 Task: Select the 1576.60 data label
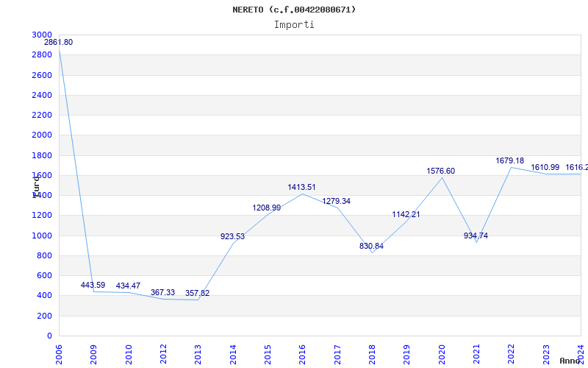coord(440,171)
